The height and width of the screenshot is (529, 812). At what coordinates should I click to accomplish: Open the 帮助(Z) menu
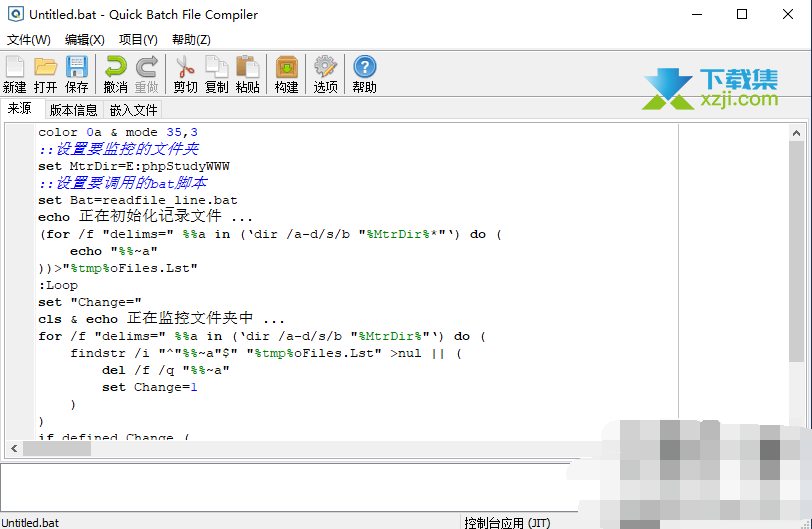coord(191,40)
